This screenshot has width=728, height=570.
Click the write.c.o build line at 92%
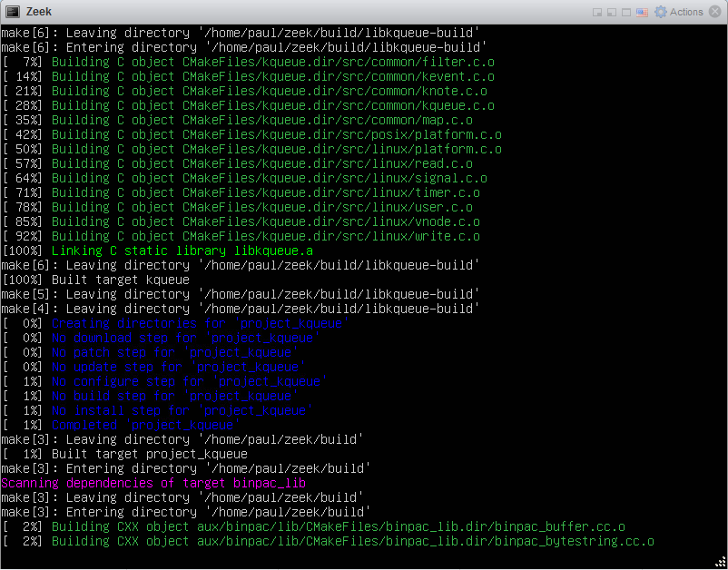tap(240, 236)
